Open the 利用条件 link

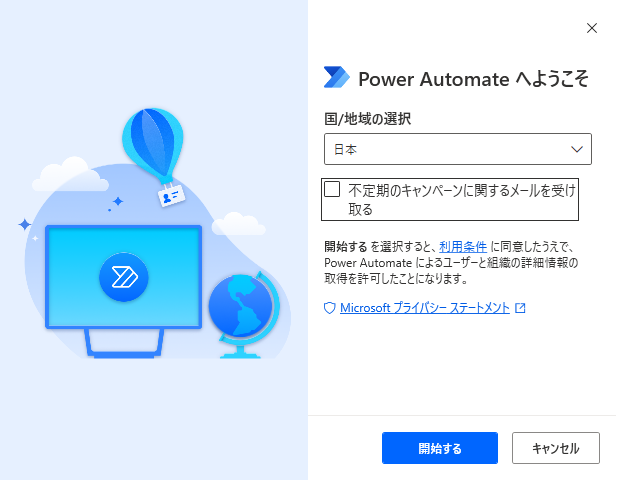[x=463, y=247]
